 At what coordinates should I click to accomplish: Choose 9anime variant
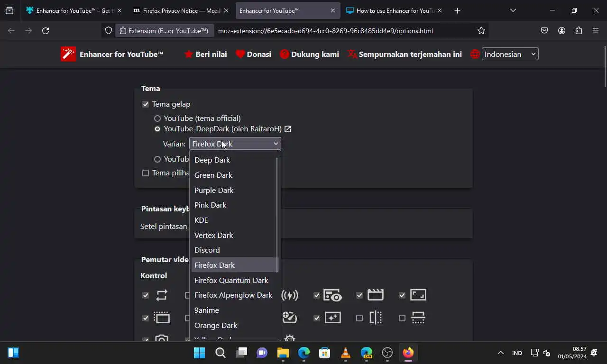(234, 310)
